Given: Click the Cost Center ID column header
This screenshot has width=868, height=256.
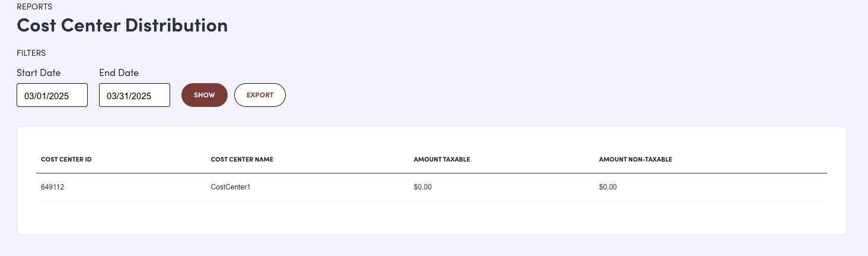Looking at the screenshot, I should (x=66, y=160).
